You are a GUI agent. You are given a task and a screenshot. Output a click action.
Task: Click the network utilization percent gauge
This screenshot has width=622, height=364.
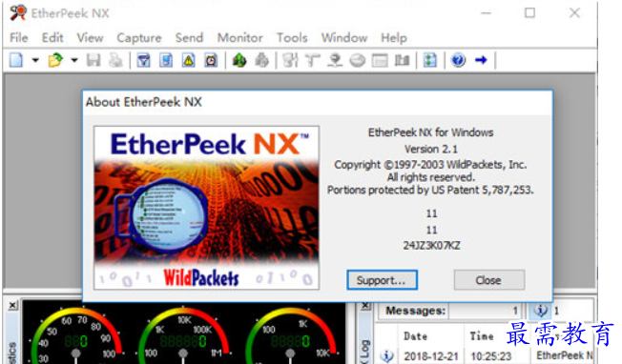pyautogui.click(x=76, y=335)
